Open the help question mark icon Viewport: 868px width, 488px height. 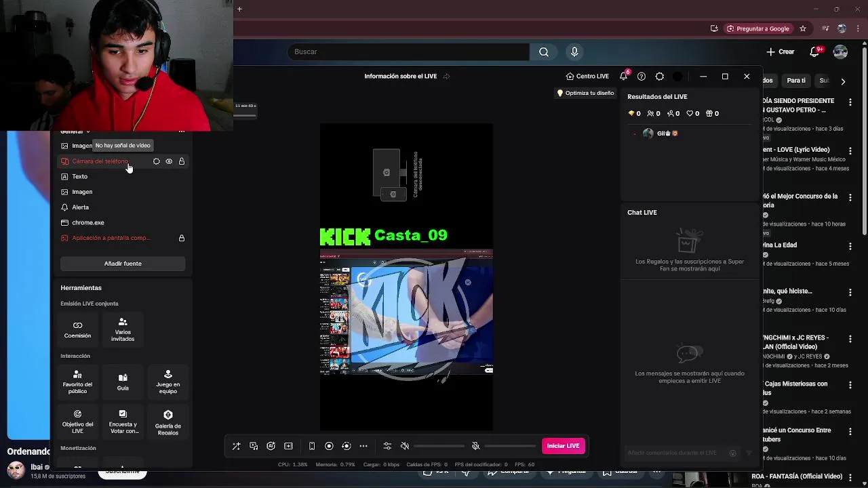(x=642, y=77)
